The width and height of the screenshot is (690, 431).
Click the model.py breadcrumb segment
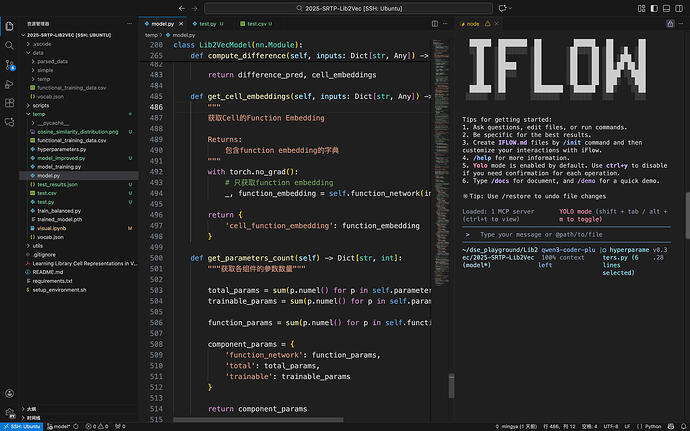pos(184,35)
